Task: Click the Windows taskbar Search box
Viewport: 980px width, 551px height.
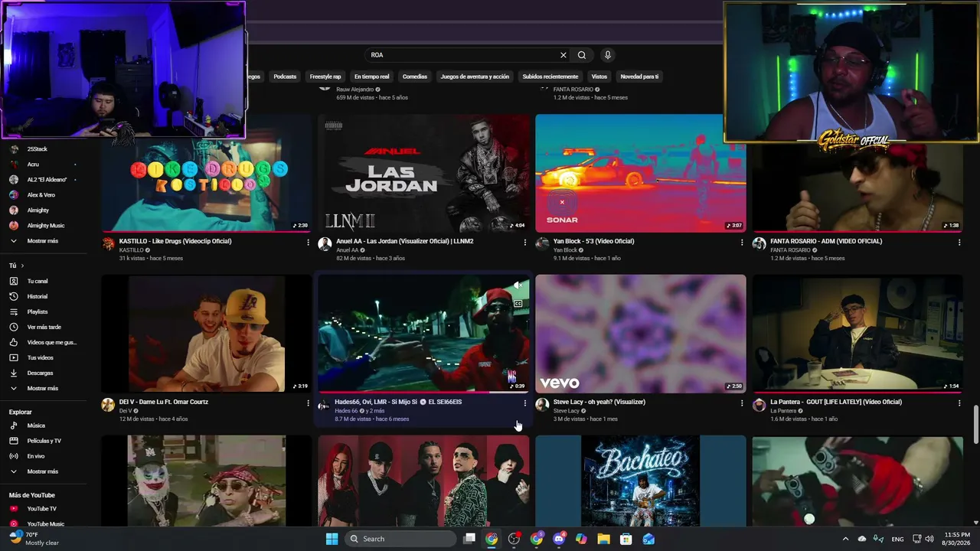Action: coord(400,539)
